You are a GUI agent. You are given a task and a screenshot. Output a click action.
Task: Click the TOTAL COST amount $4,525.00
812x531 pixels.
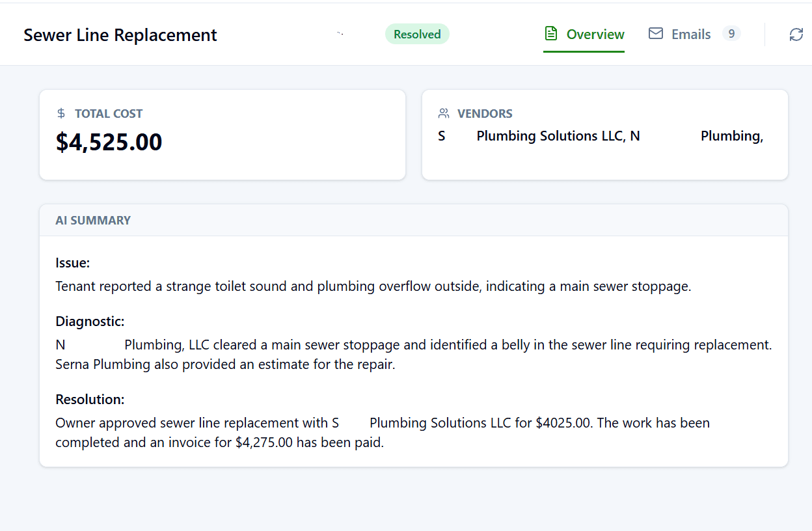coord(108,141)
